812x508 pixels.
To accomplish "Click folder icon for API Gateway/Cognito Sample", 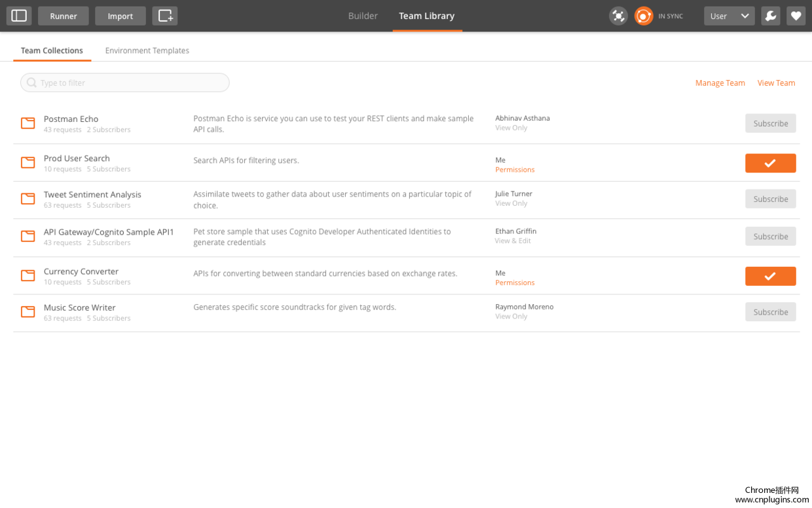I will coord(28,236).
